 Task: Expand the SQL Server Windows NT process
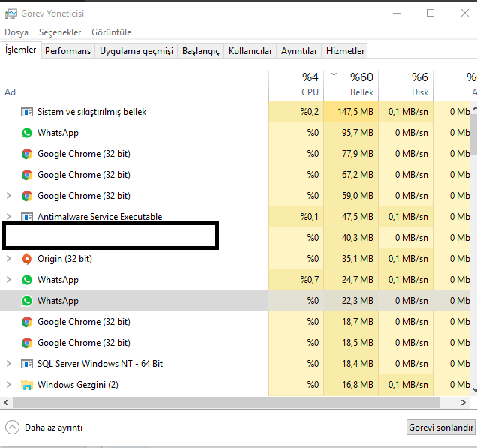click(9, 364)
